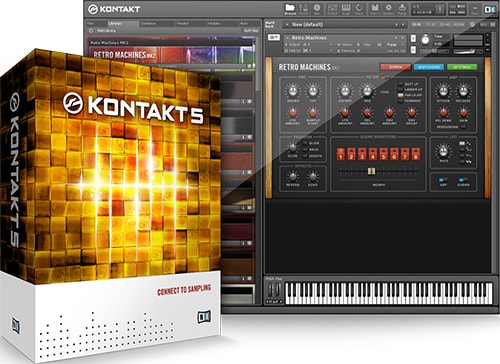Open the Options gear icon

click(x=388, y=8)
